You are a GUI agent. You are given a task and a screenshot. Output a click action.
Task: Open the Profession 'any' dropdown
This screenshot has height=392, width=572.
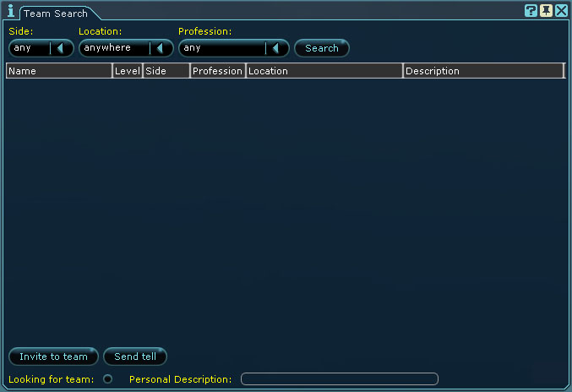point(234,48)
